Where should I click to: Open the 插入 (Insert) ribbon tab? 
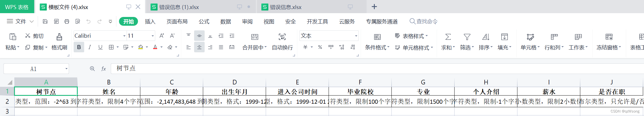point(150,22)
